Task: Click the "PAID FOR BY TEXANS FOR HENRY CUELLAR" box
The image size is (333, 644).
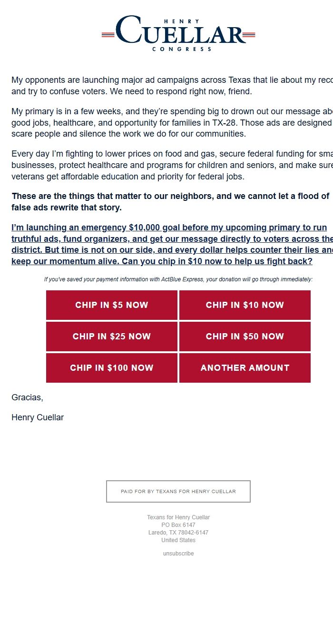Action: (x=178, y=491)
